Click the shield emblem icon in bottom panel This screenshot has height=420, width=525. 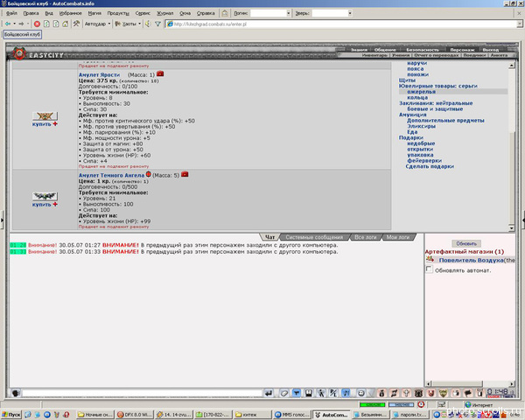point(444,393)
